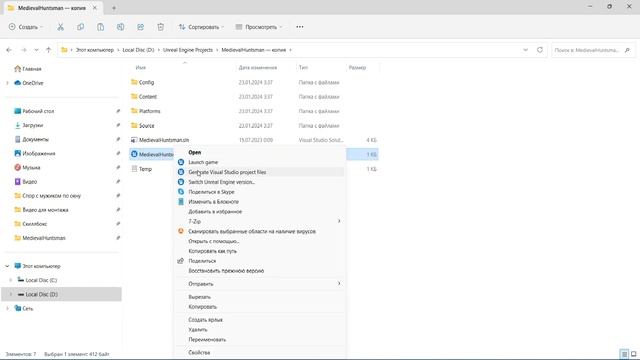This screenshot has width=640, height=360.
Task: Click Этот компьютер breadcrumb
Action: point(95,50)
